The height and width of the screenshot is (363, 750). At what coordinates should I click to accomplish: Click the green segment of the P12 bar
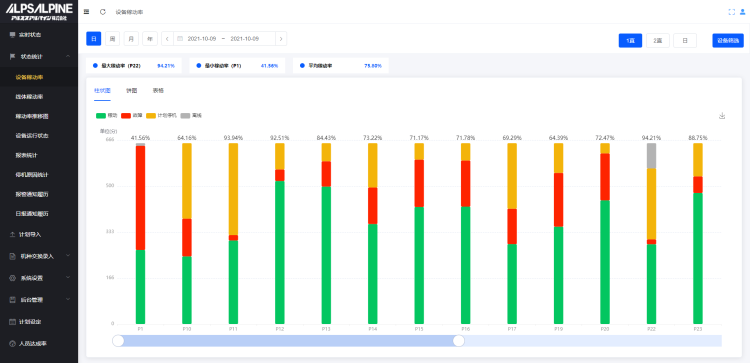[x=280, y=253]
